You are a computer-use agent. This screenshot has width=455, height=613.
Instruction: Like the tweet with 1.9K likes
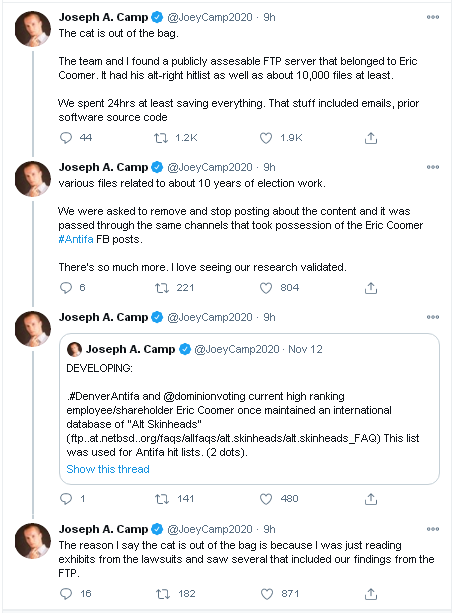tap(266, 138)
